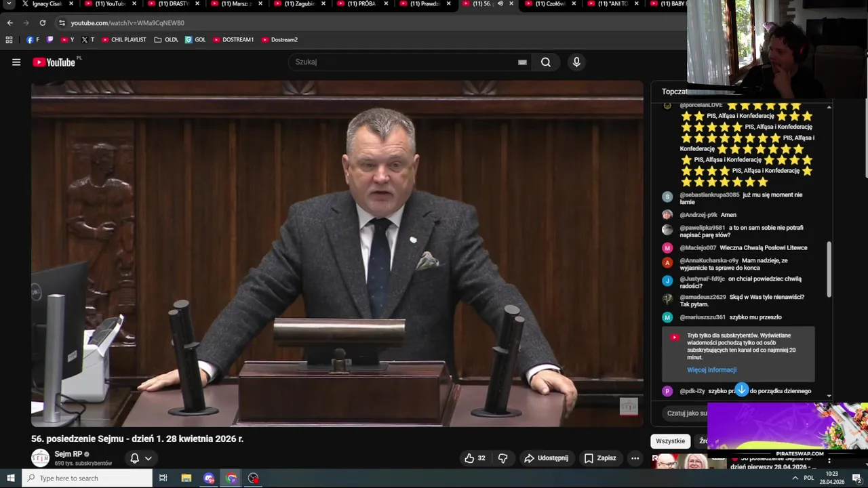
Task: Click the POL language indicator
Action: [x=808, y=478]
